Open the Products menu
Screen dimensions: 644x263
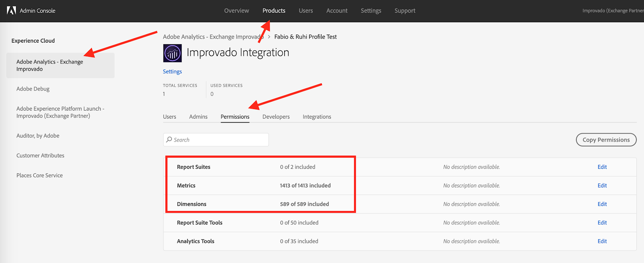coord(274,10)
